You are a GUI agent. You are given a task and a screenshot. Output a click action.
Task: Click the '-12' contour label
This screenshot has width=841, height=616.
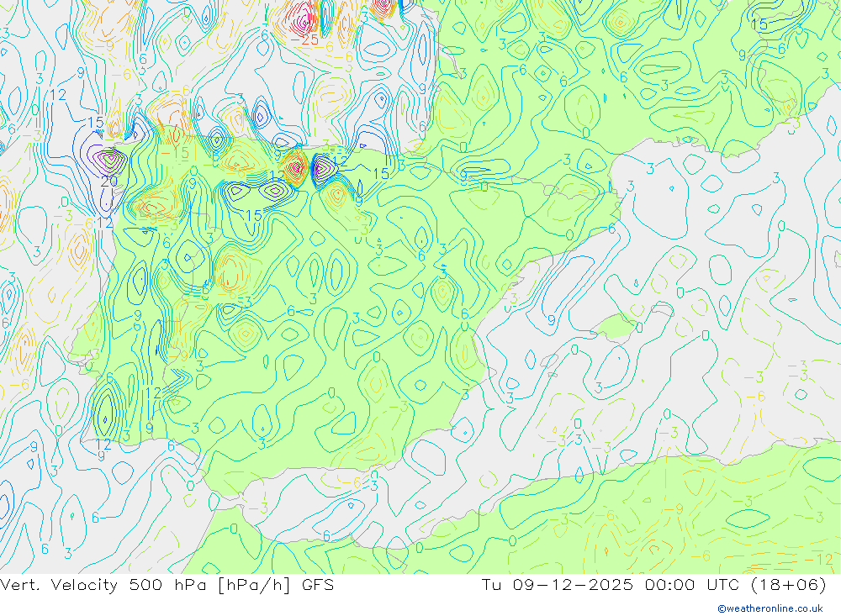coord(818,559)
